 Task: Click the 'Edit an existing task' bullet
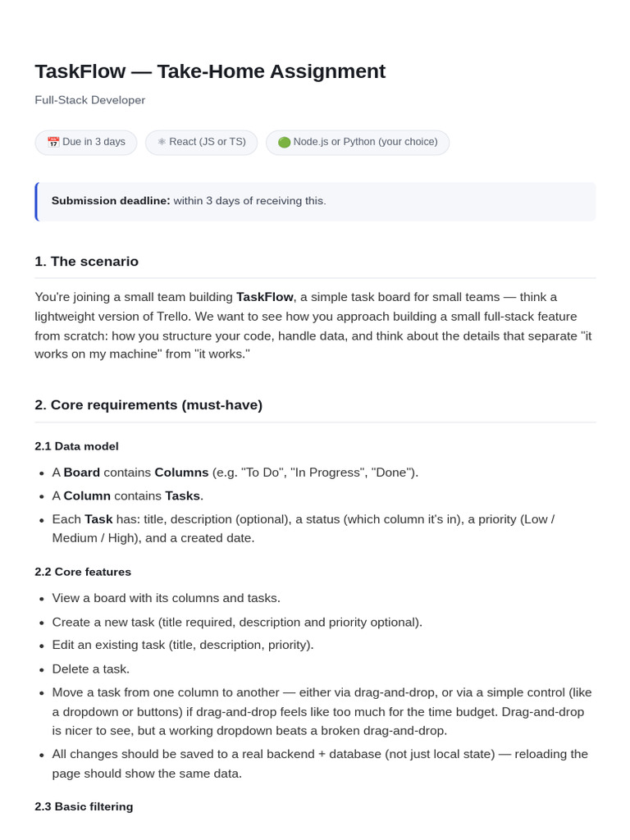(x=183, y=645)
